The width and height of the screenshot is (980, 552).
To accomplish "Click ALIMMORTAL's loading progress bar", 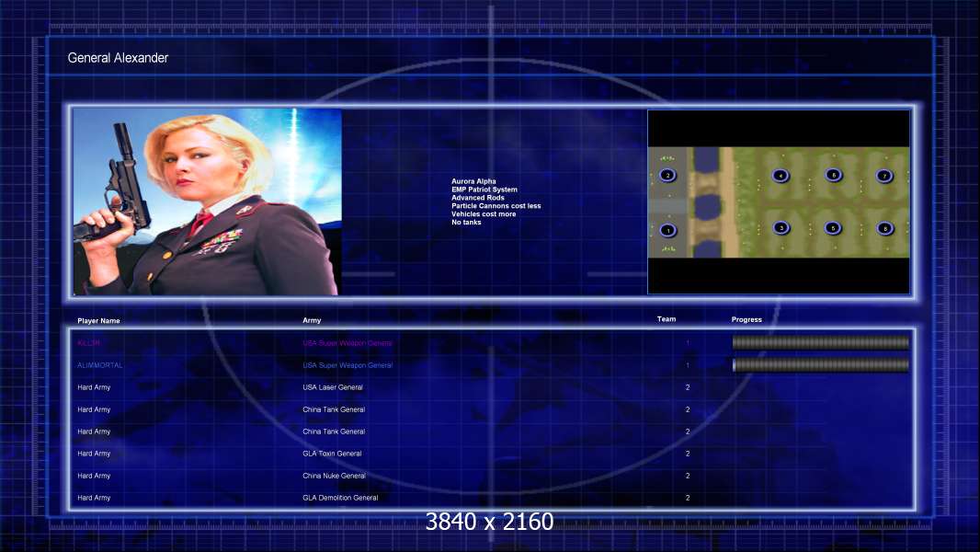I will (x=821, y=365).
